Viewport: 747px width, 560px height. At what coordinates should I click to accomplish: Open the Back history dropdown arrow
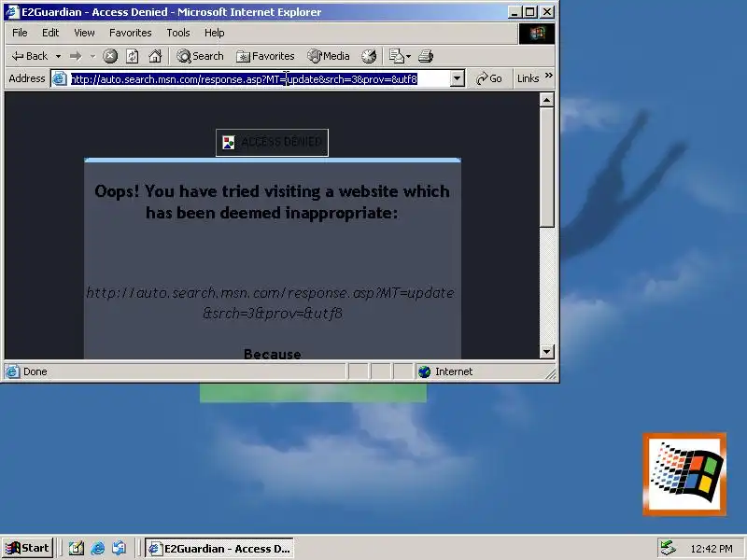pyautogui.click(x=58, y=57)
